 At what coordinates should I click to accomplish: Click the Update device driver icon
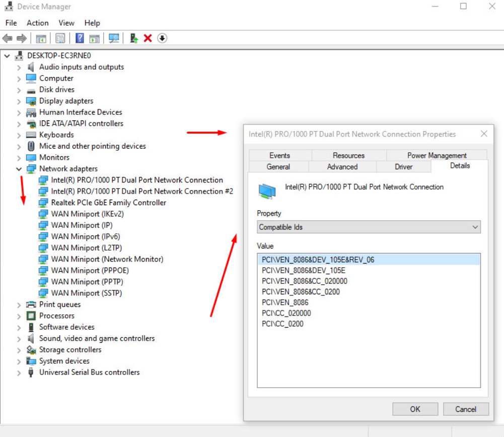click(x=134, y=38)
